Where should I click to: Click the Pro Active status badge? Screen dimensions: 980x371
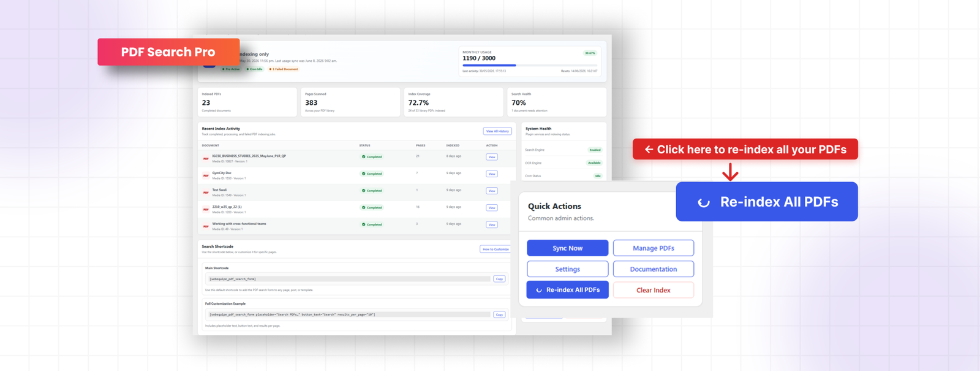pyautogui.click(x=232, y=69)
